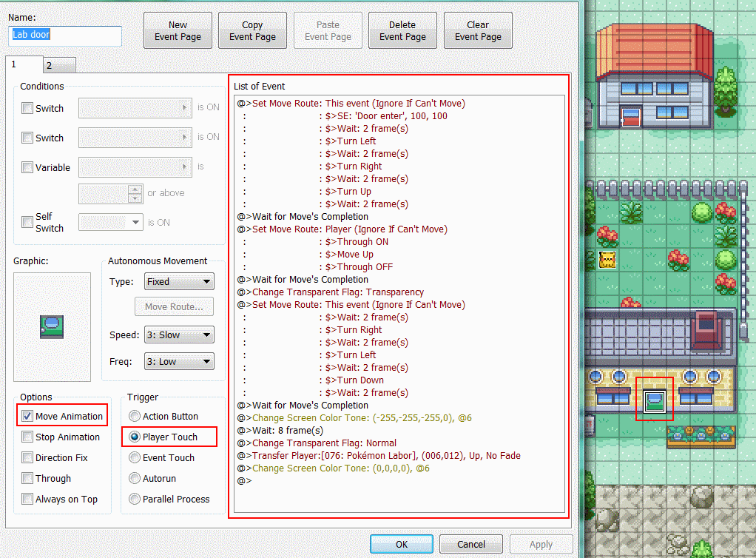Open the Speed dropdown showing 3: Slow
This screenshot has width=756, height=558.
pos(179,335)
